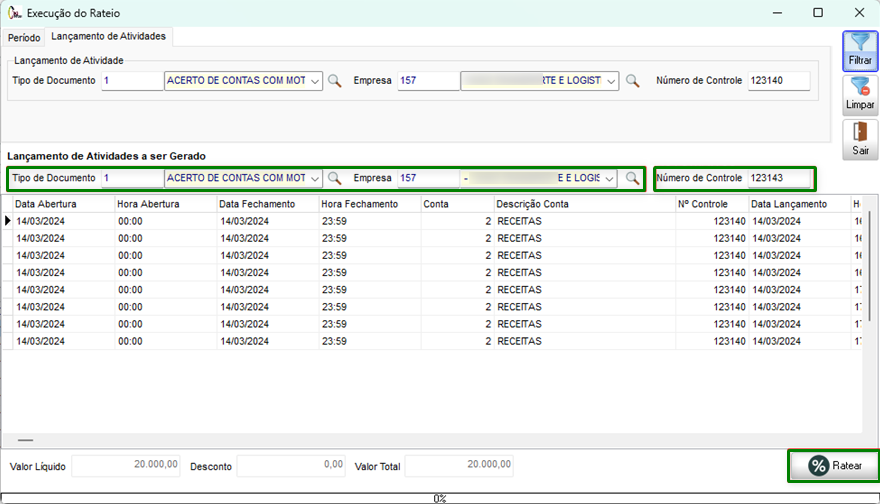Image resolution: width=880 pixels, height=504 pixels.
Task: Open Empresa search in a ser Gerado row
Action: point(632,178)
